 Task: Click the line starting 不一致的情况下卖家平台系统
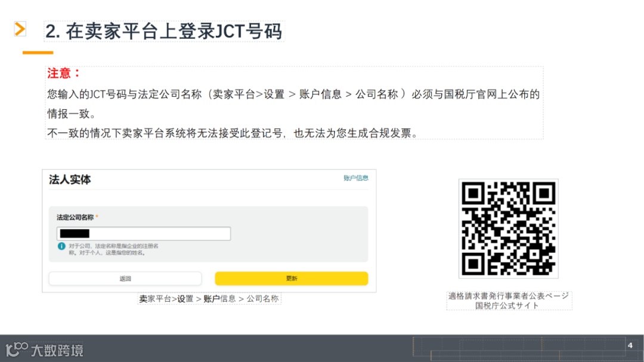[233, 133]
